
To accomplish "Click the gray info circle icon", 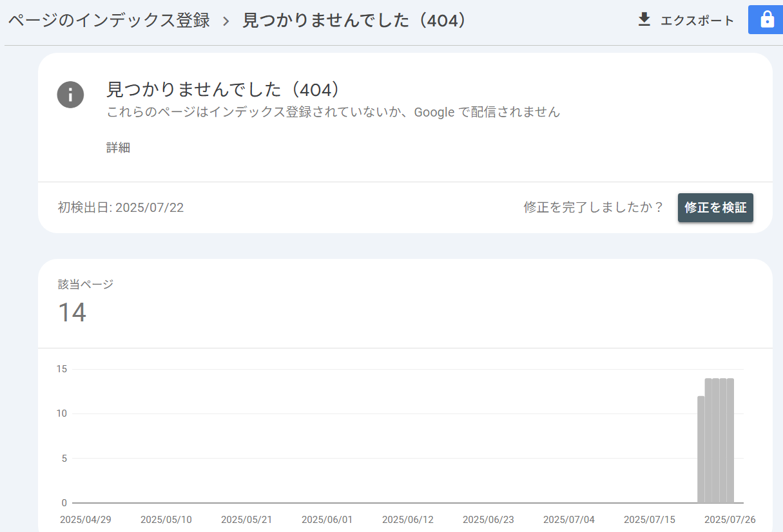I will (70, 95).
